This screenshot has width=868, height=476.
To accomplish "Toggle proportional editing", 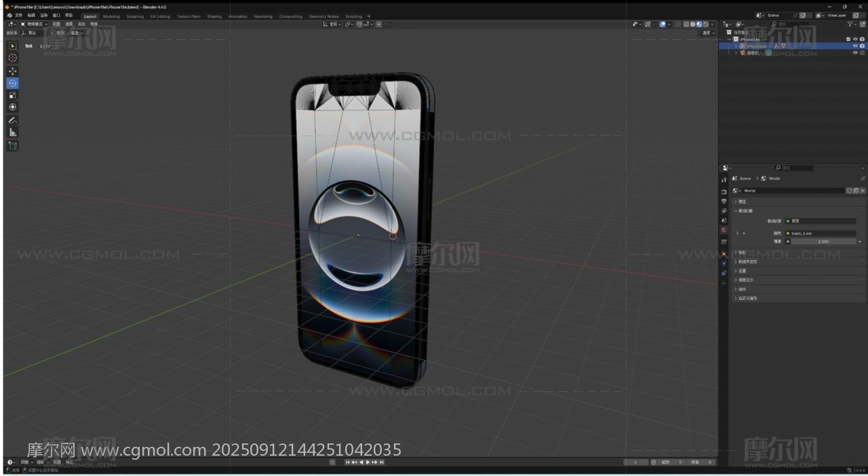I will point(378,24).
